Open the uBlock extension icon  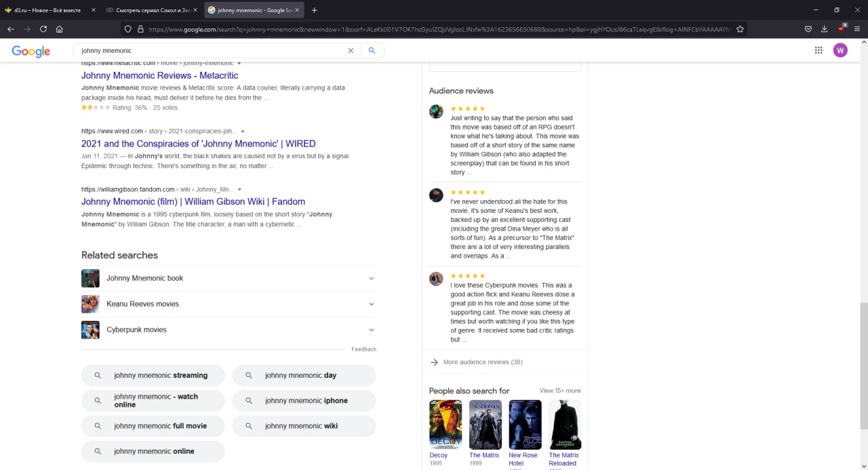click(842, 28)
